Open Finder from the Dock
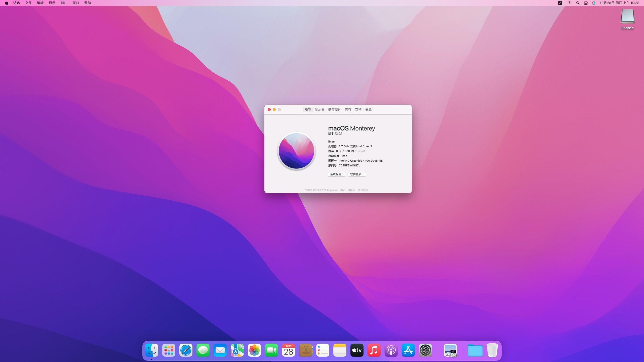Image resolution: width=644 pixels, height=362 pixels. click(x=152, y=350)
